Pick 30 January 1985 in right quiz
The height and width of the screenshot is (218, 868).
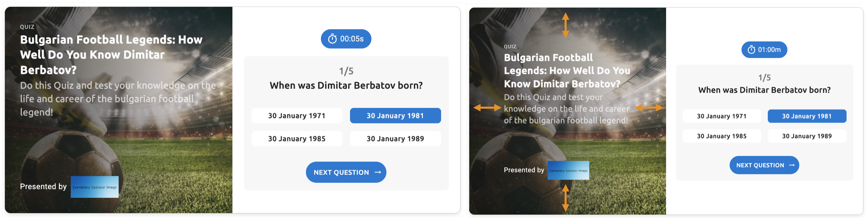(721, 137)
